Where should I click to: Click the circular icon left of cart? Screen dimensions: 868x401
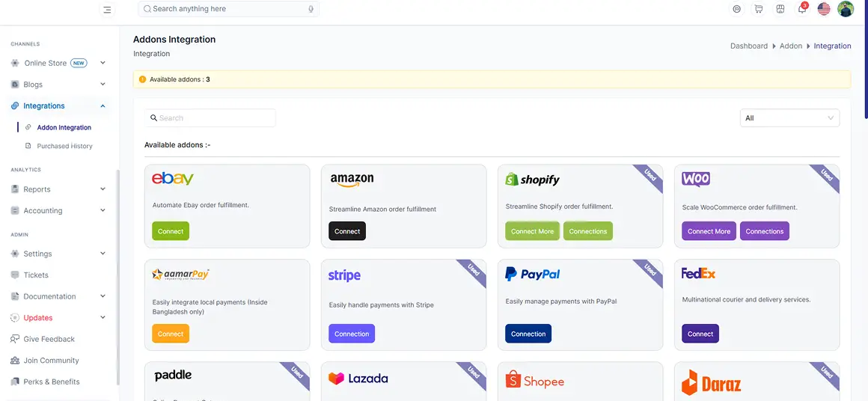tap(736, 9)
